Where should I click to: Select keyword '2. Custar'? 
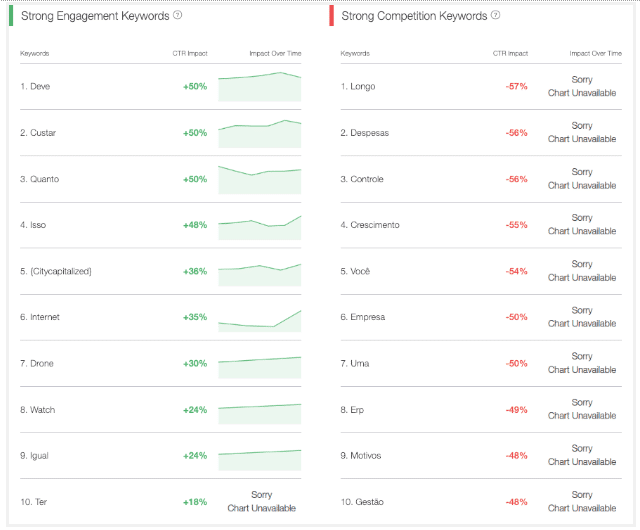pyautogui.click(x=38, y=133)
